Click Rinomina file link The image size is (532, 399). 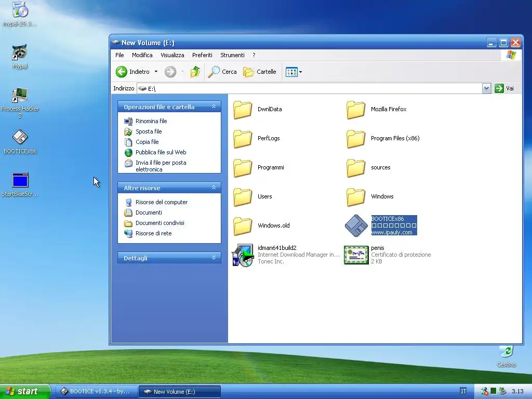click(x=151, y=121)
